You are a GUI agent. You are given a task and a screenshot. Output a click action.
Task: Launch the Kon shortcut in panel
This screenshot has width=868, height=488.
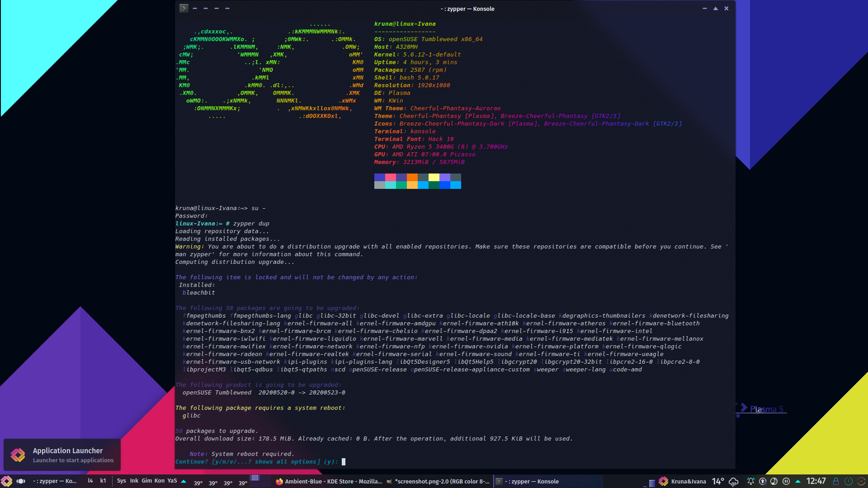pos(160,481)
